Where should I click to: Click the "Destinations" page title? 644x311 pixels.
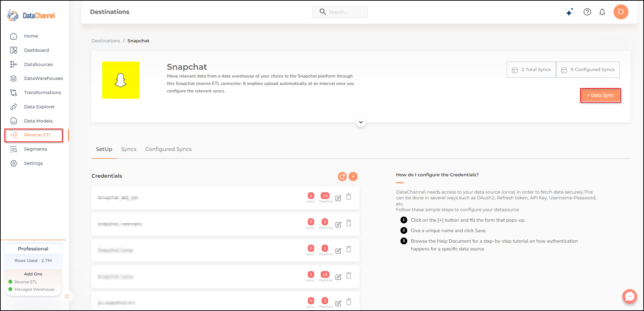110,12
